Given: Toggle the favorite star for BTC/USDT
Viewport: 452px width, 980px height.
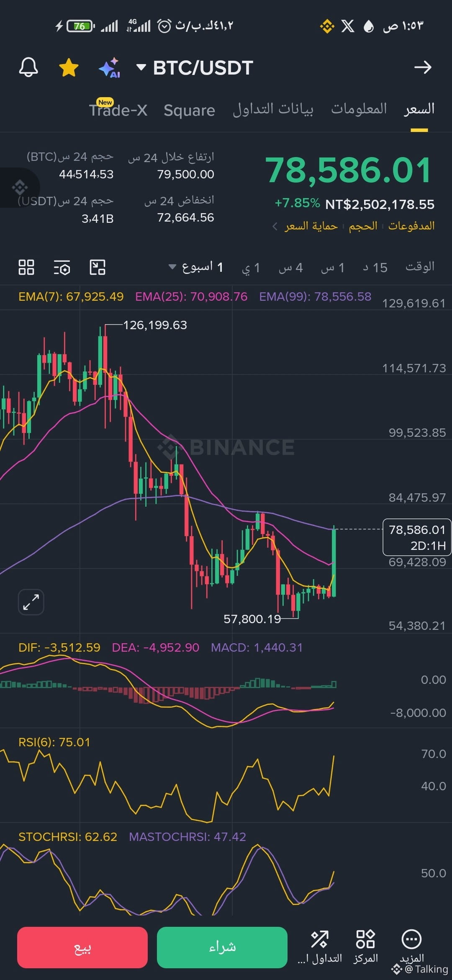Looking at the screenshot, I should tap(69, 67).
